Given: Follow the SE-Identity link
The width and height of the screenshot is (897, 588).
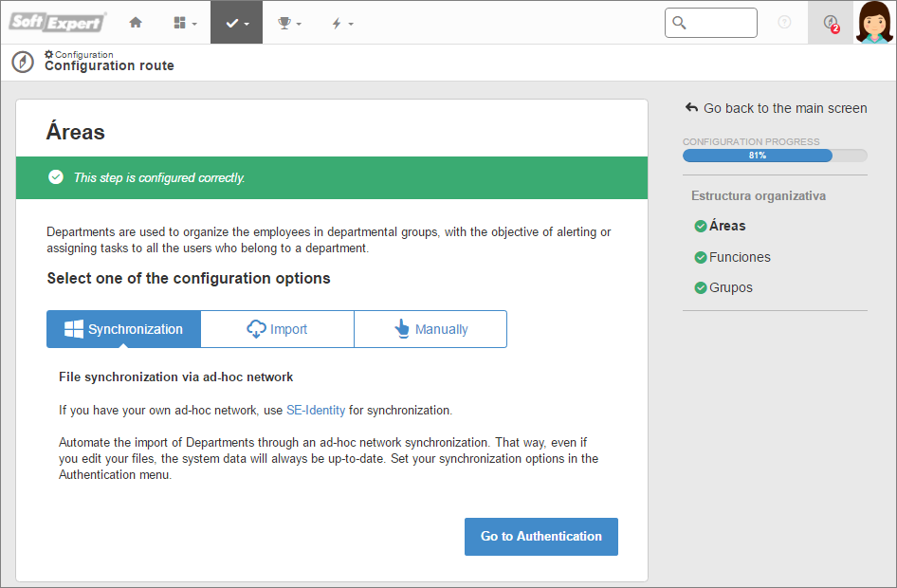Looking at the screenshot, I should (x=316, y=410).
